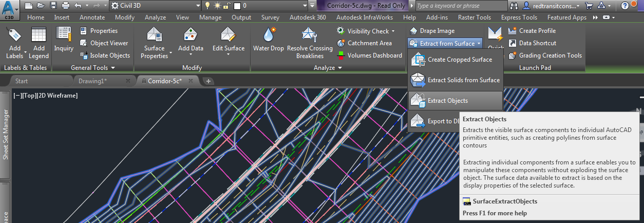Viewport: 644px width, 223px height.
Task: Click the Edit Surface icon
Action: (x=229, y=35)
